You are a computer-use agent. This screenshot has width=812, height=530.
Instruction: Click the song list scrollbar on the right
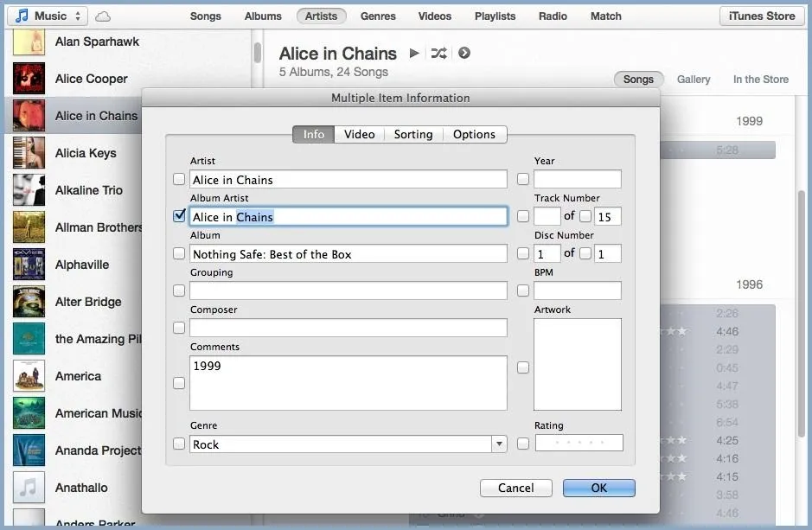pyautogui.click(x=802, y=313)
